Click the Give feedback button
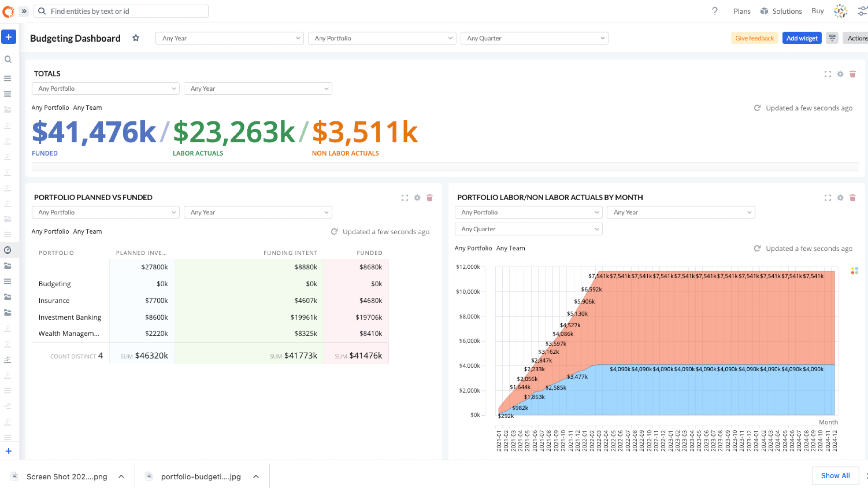This screenshot has width=868, height=488. click(x=754, y=38)
